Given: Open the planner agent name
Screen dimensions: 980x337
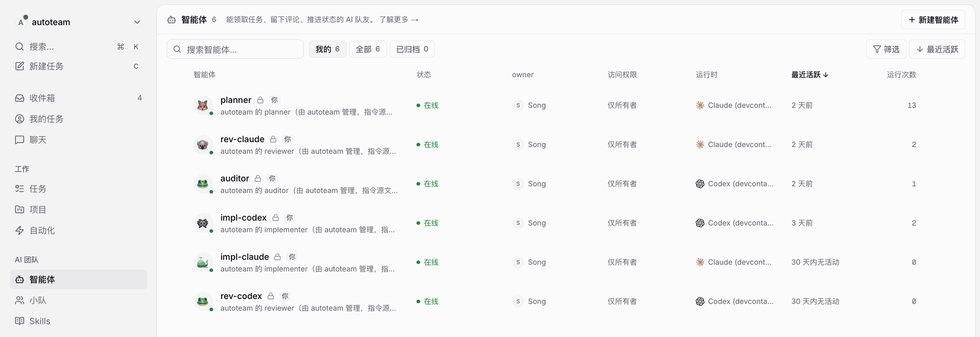Looking at the screenshot, I should point(236,100).
